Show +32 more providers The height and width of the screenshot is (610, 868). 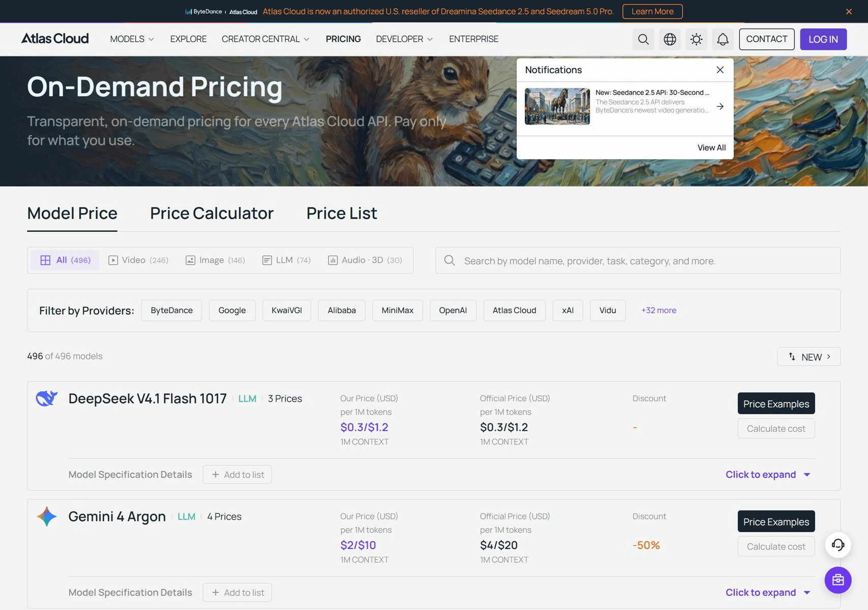(659, 311)
